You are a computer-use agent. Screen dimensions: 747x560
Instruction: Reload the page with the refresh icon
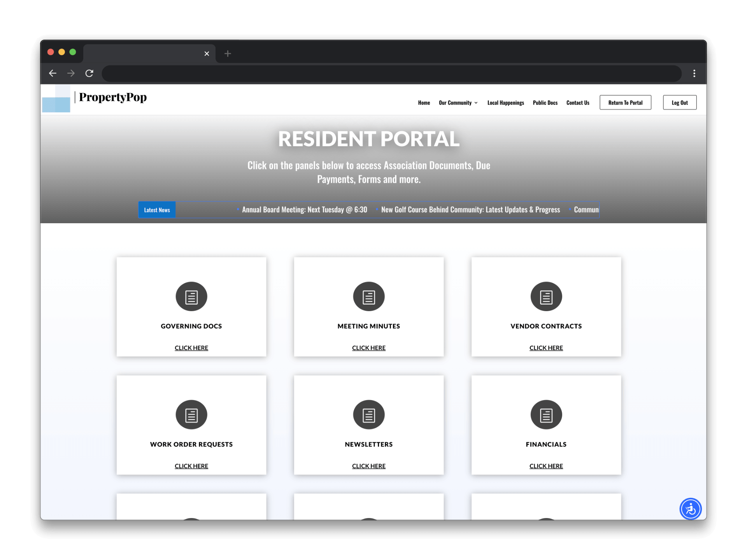pos(89,73)
